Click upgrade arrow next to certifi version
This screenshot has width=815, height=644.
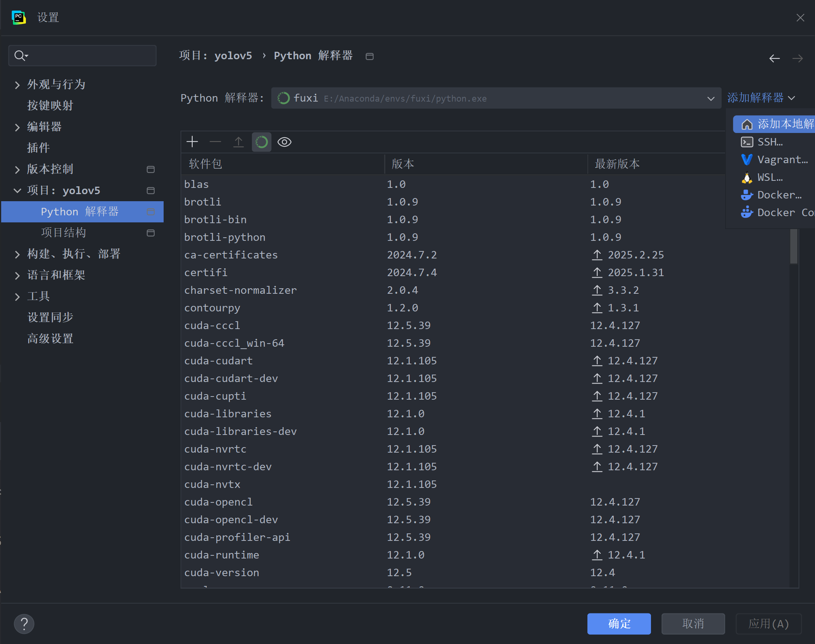pyautogui.click(x=597, y=272)
